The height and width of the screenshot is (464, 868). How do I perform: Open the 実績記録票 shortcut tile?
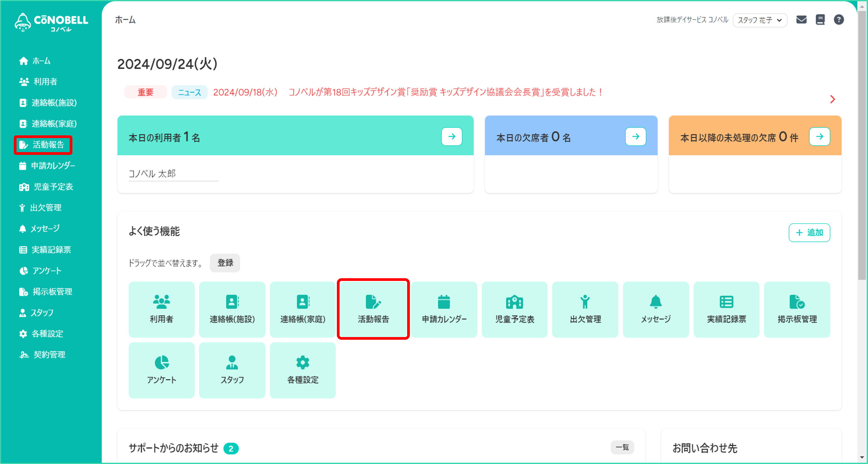[x=726, y=309]
